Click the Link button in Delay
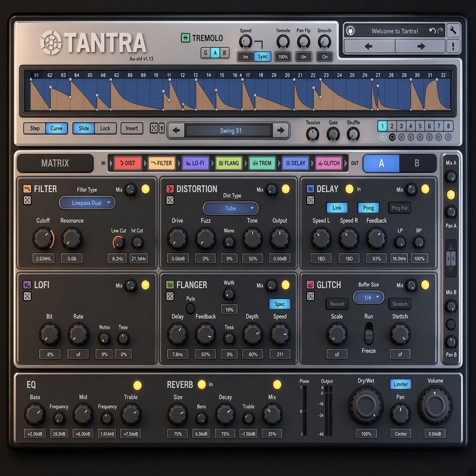476x476 pixels. (x=337, y=208)
